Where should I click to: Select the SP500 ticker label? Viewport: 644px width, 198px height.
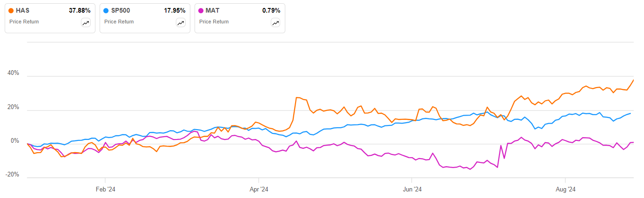pyautogui.click(x=121, y=10)
